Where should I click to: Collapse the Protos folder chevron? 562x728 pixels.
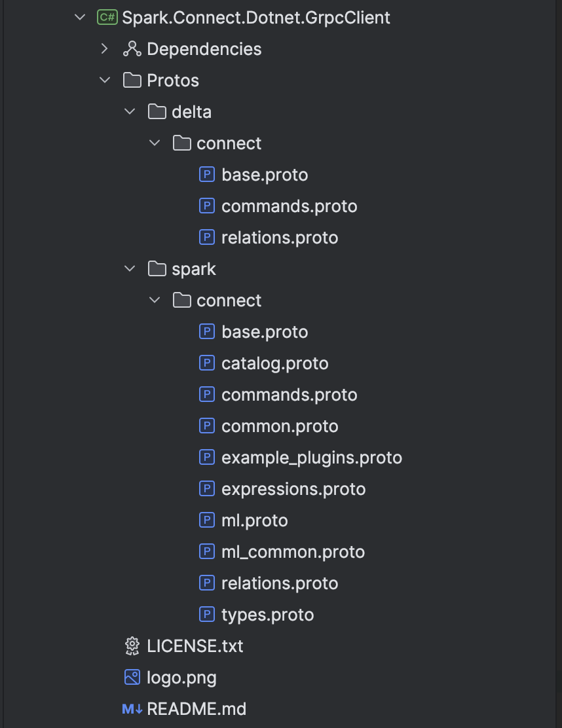pyautogui.click(x=105, y=81)
